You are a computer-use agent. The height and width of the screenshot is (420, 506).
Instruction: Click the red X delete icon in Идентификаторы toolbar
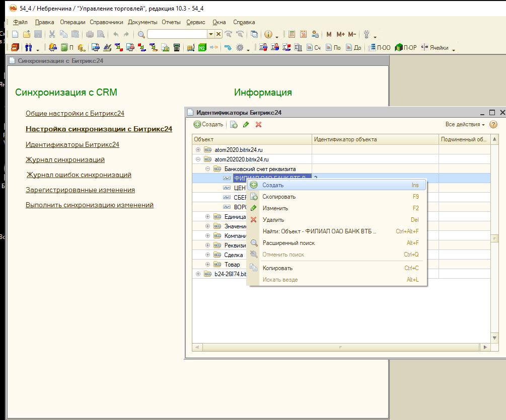point(259,124)
